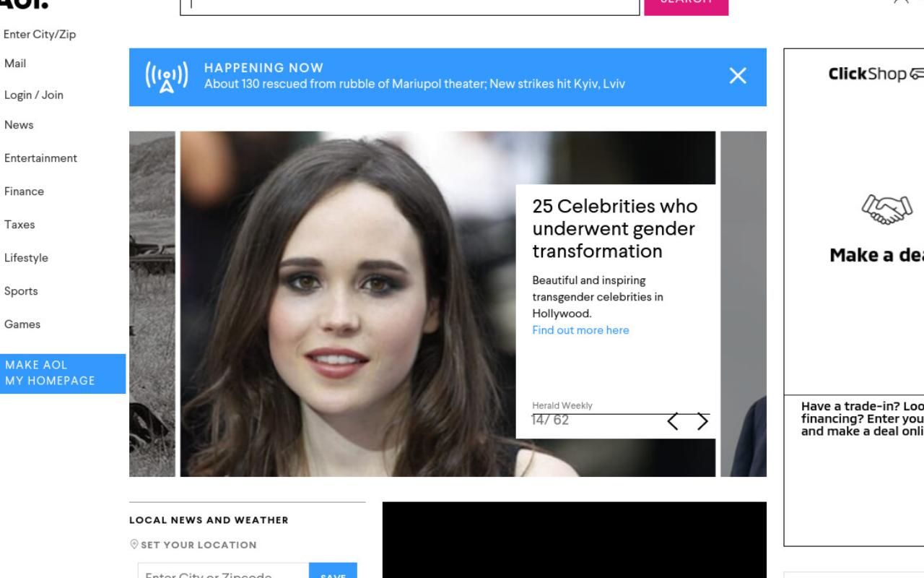Open the Entertainment section
This screenshot has height=578, width=924.
point(40,158)
